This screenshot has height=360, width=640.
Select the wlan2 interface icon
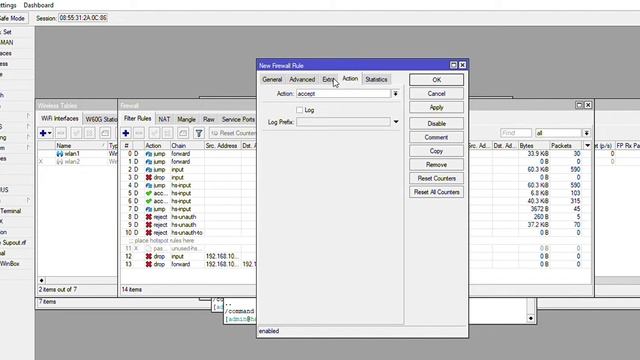click(x=60, y=162)
